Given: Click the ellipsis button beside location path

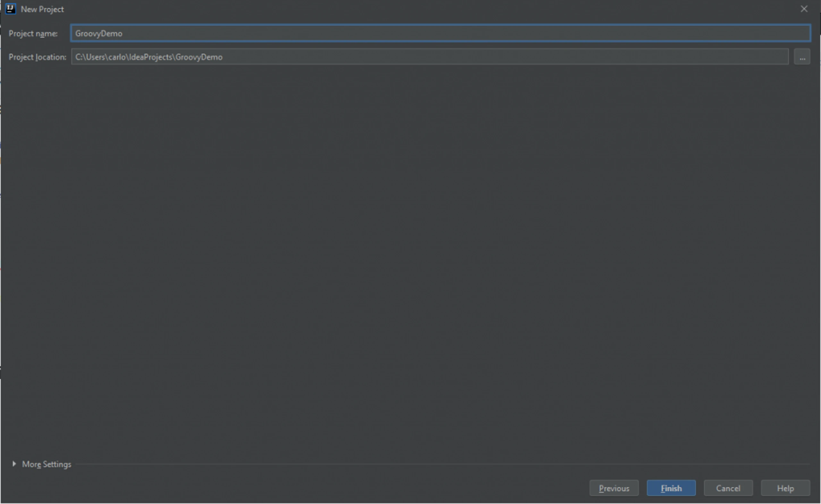Looking at the screenshot, I should pyautogui.click(x=802, y=57).
